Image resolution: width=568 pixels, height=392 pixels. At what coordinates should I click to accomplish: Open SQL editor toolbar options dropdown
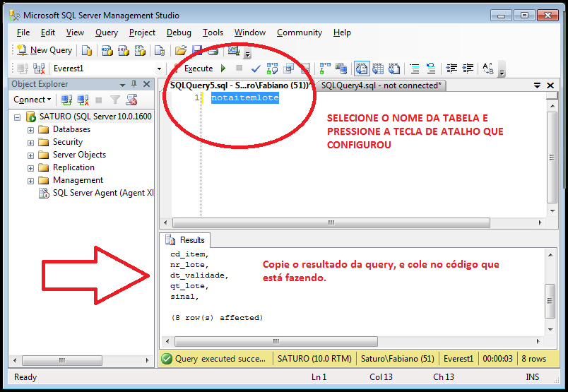pos(502,71)
